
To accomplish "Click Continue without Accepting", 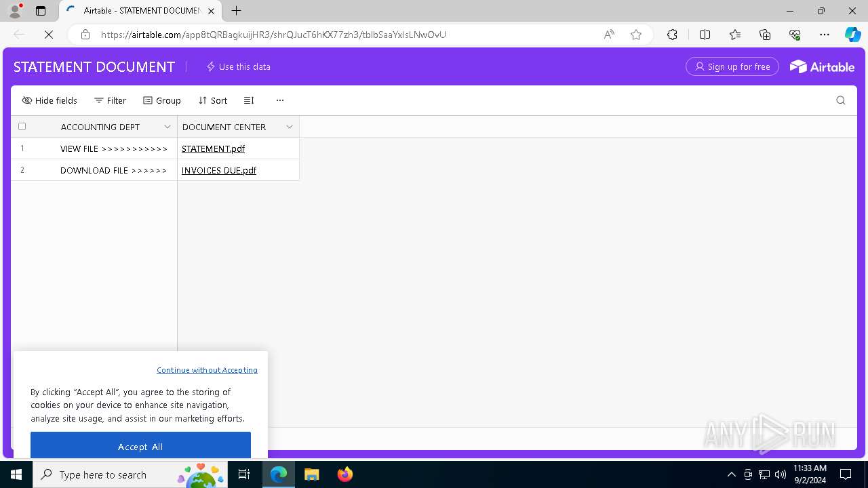I will click(207, 370).
